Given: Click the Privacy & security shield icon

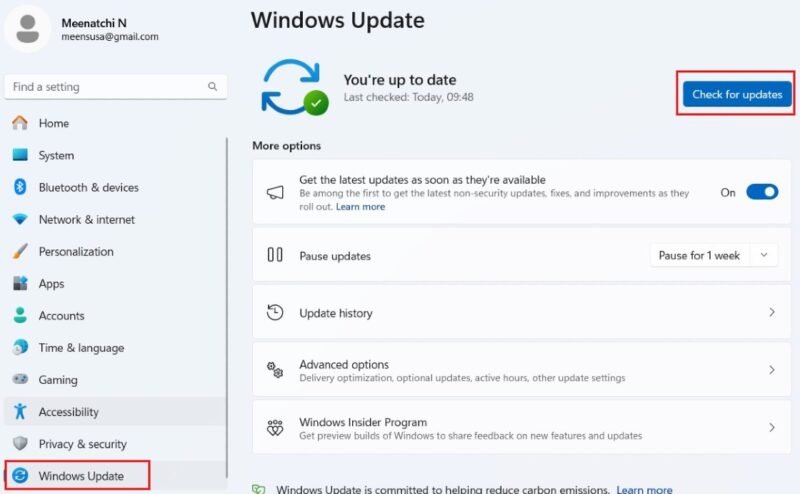Looking at the screenshot, I should pos(20,443).
